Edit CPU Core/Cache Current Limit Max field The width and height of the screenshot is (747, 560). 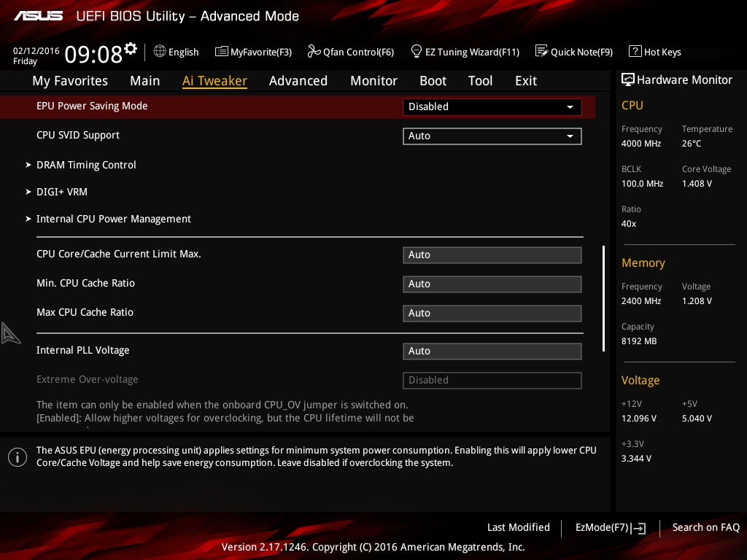(x=492, y=254)
